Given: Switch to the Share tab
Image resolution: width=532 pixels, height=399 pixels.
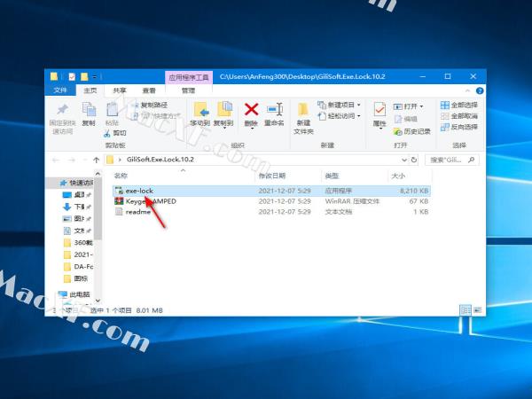Looking at the screenshot, I should pyautogui.click(x=120, y=90).
